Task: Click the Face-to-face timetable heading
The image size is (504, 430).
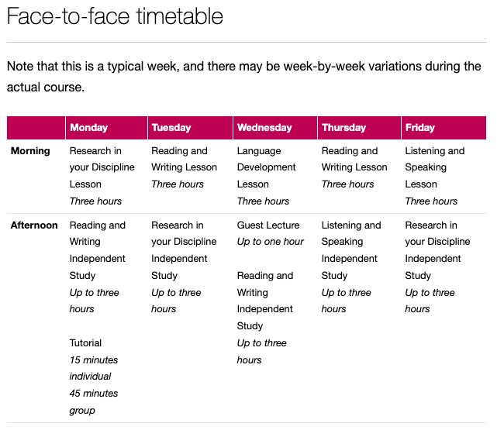Action: click(115, 17)
